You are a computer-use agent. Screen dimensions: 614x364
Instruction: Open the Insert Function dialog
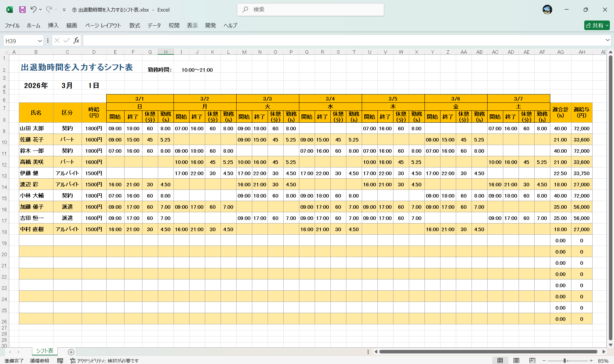point(76,40)
